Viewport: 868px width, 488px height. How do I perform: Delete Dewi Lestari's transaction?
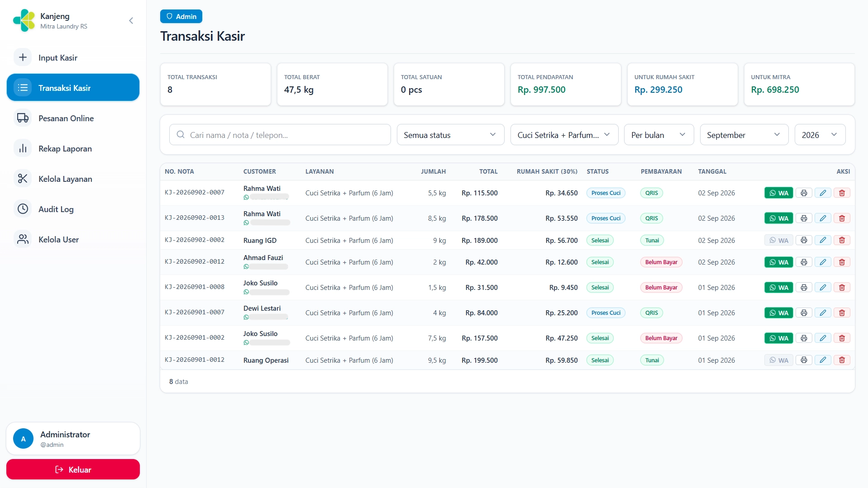842,313
